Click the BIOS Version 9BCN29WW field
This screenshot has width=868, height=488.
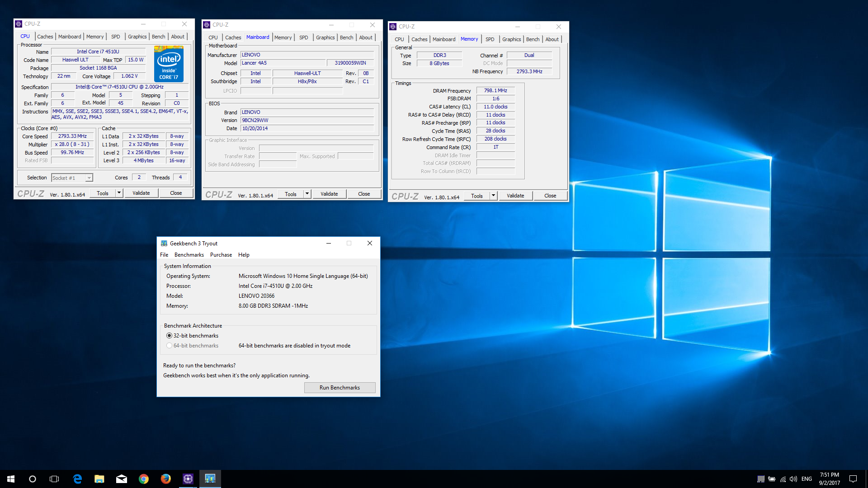click(x=307, y=120)
